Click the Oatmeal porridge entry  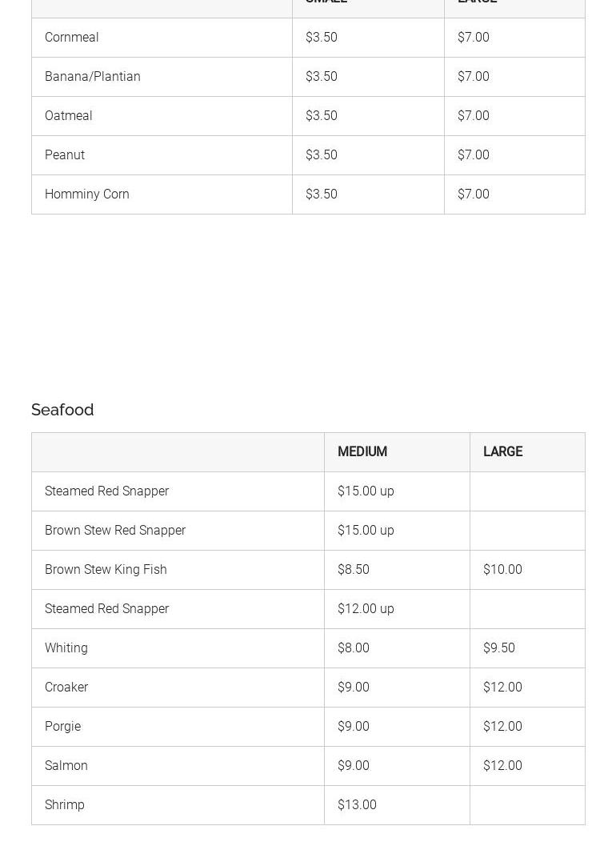[x=69, y=116]
